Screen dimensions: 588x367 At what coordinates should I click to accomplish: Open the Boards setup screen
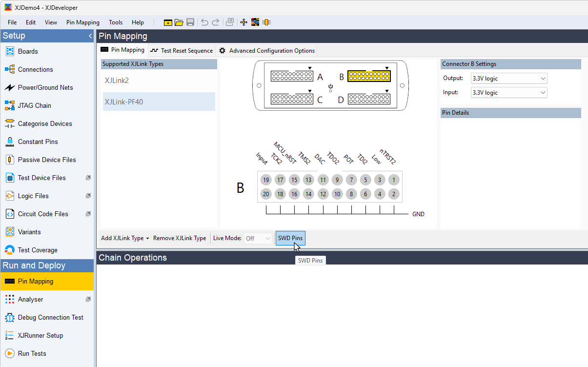(x=47, y=51)
